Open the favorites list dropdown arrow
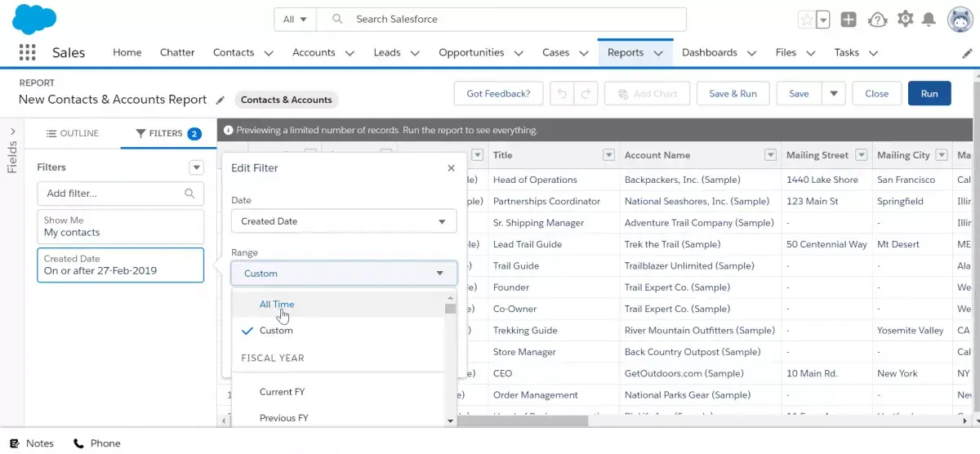Image resolution: width=980 pixels, height=454 pixels. pos(823,20)
